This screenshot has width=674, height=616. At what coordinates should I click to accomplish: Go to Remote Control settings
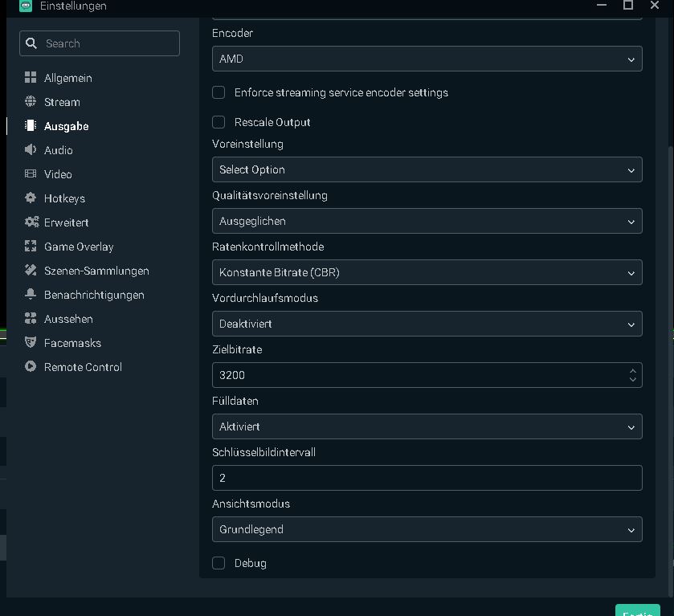pyautogui.click(x=83, y=367)
